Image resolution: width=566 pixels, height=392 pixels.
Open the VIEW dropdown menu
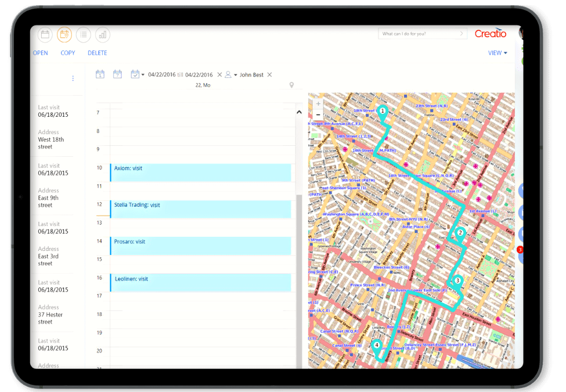tap(497, 53)
